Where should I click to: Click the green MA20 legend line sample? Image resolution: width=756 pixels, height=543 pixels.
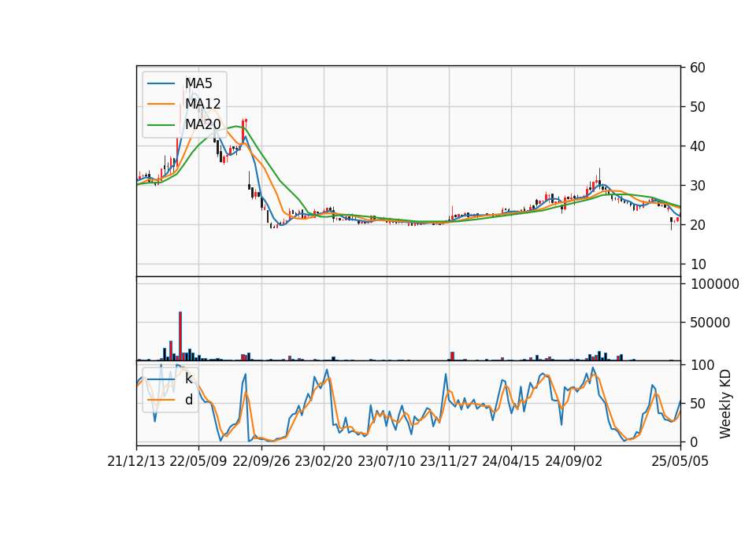[x=161, y=124]
